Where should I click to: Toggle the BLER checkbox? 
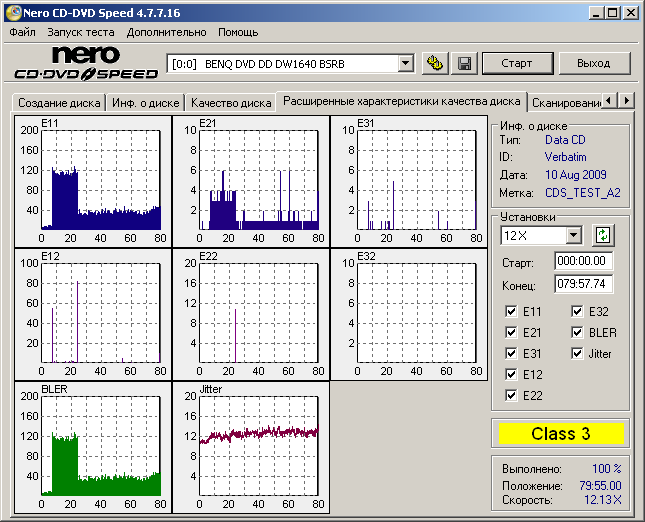[x=579, y=332]
